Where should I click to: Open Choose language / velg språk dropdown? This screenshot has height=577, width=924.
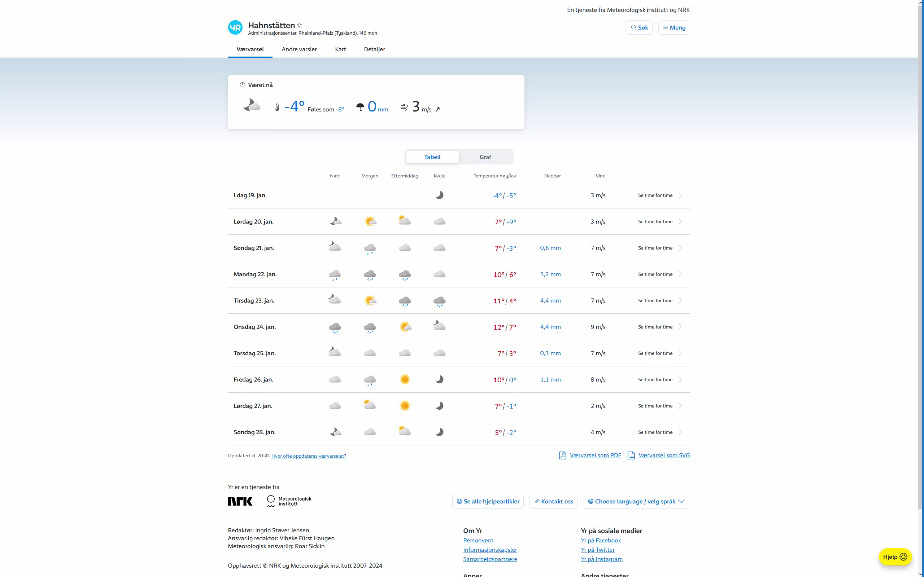tap(636, 501)
